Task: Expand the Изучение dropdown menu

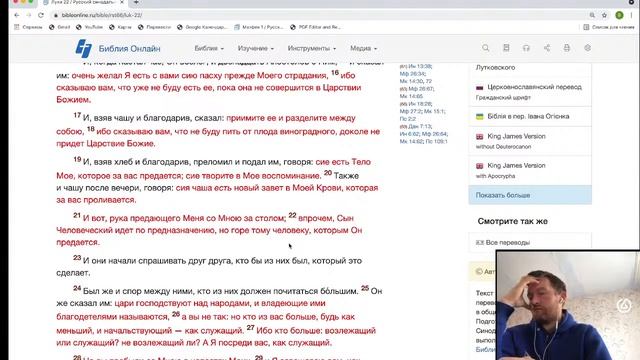Action: (256, 48)
